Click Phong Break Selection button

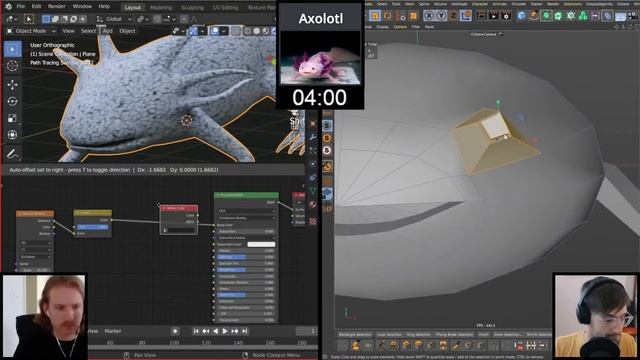coord(454,334)
